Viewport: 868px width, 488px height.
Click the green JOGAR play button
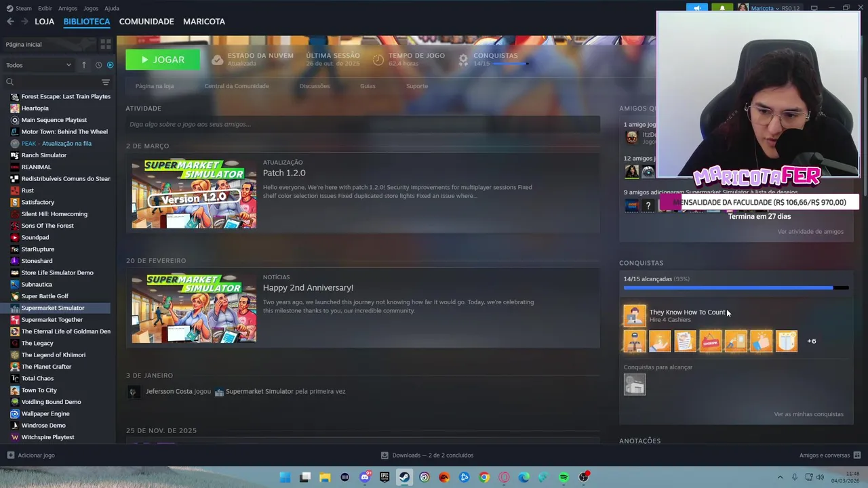(163, 60)
